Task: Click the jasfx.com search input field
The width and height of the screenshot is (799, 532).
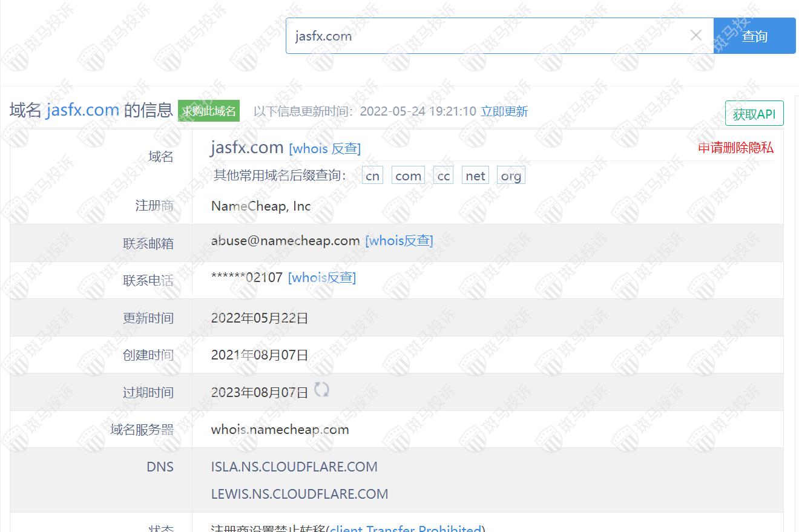Action: point(484,36)
